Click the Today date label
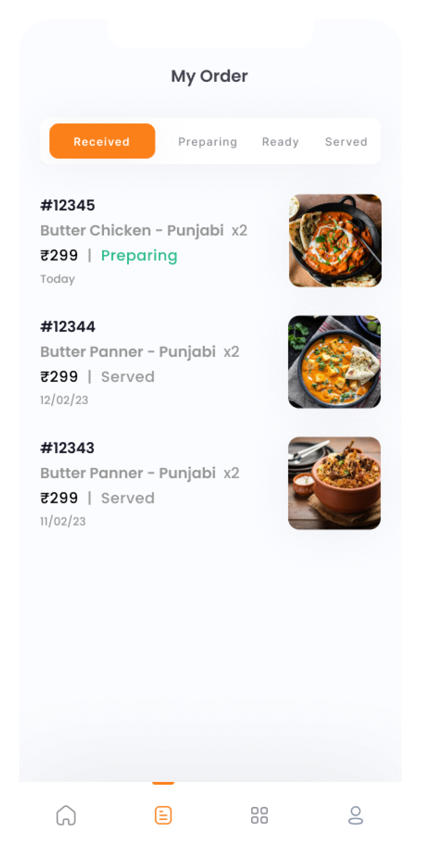The width and height of the screenshot is (421, 868). [57, 279]
